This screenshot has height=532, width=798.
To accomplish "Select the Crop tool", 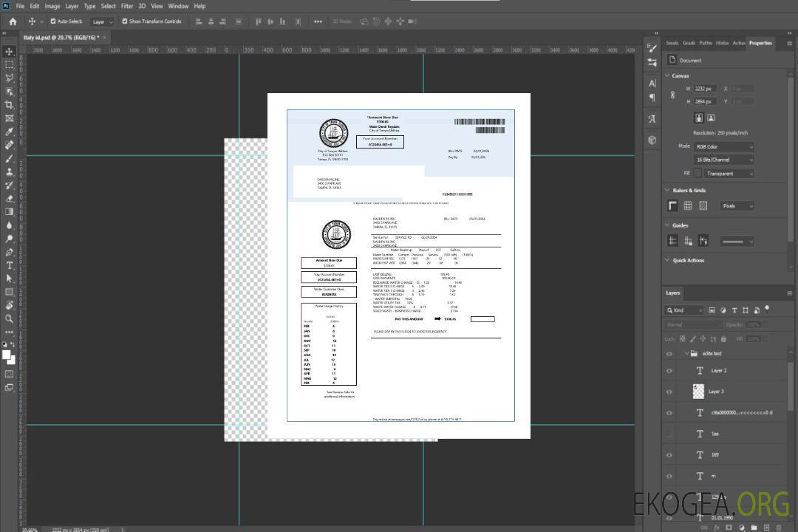I will (10, 105).
